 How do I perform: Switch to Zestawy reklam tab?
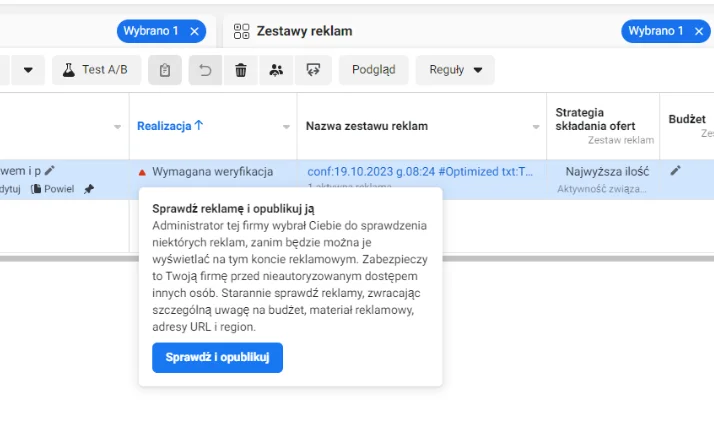point(304,31)
